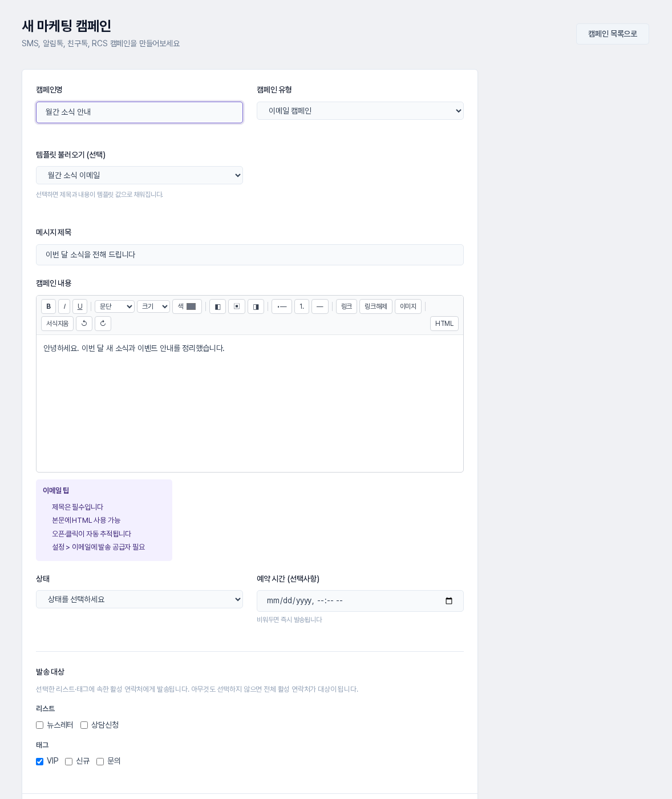
Task: Apply underline formatting in the editor
Action: [80, 306]
